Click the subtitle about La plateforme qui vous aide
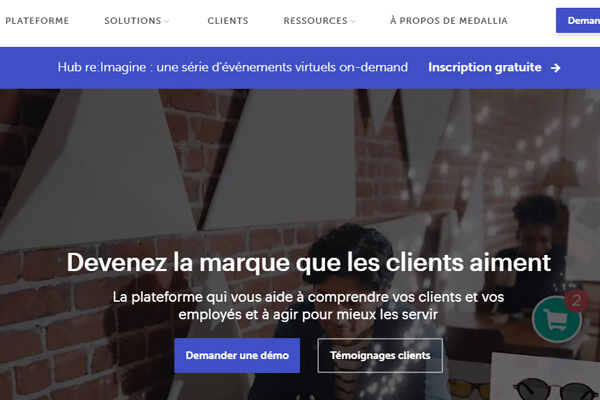 pyautogui.click(x=308, y=305)
